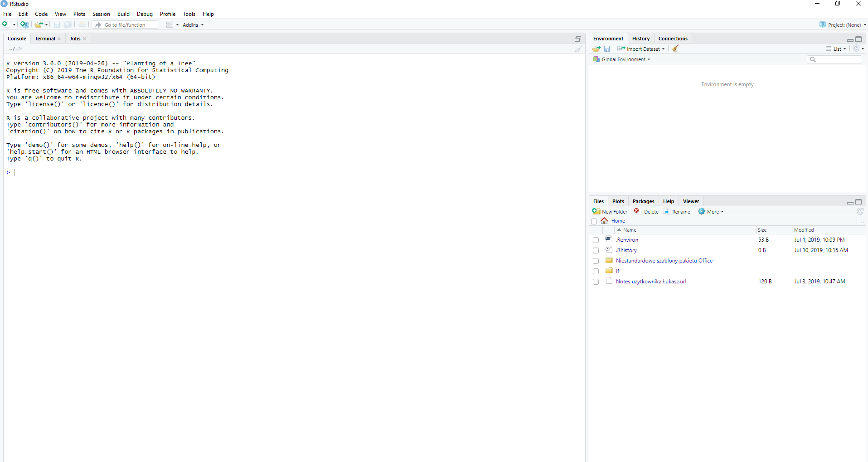868x462 pixels.
Task: Switch to the Viewer tab
Action: pyautogui.click(x=691, y=201)
